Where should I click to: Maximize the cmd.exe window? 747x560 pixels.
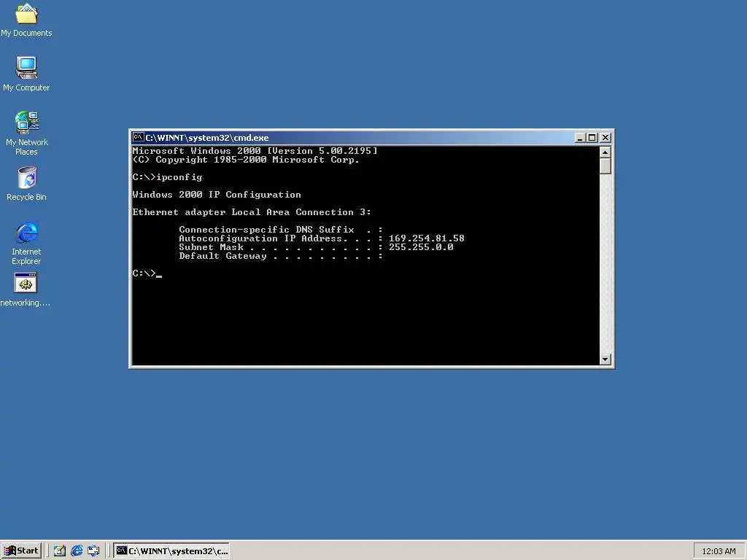(x=592, y=138)
